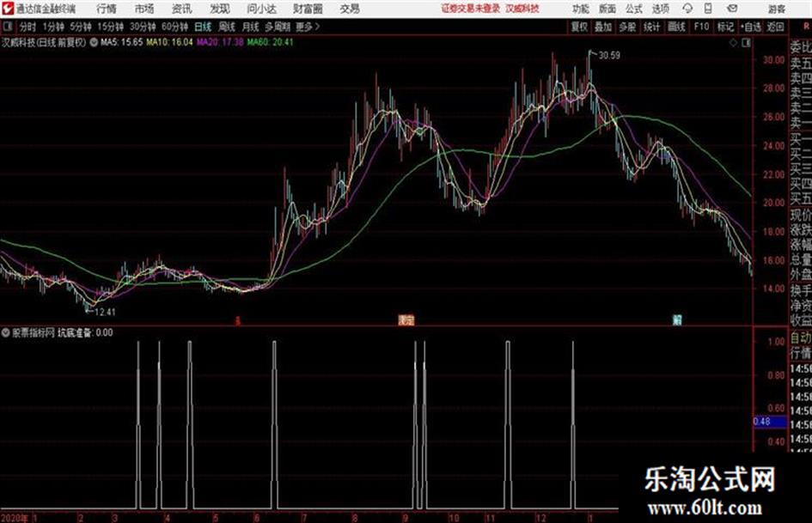Select the 月线 monthly chart tab

(x=251, y=27)
